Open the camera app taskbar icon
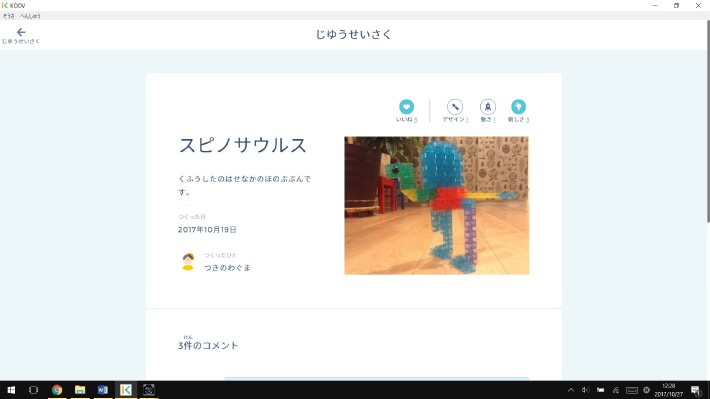Viewport: 710px width, 399px height. (149, 390)
